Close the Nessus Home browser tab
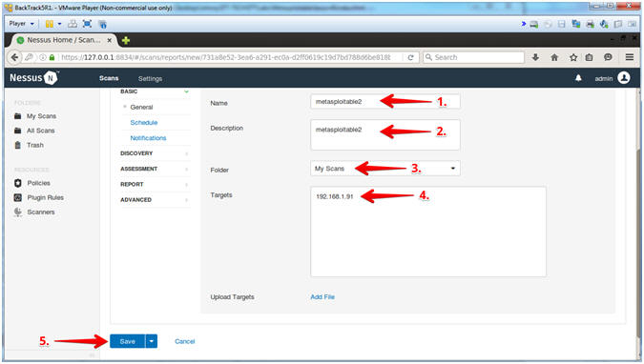Viewport: 644px width, 364px height. (110, 40)
